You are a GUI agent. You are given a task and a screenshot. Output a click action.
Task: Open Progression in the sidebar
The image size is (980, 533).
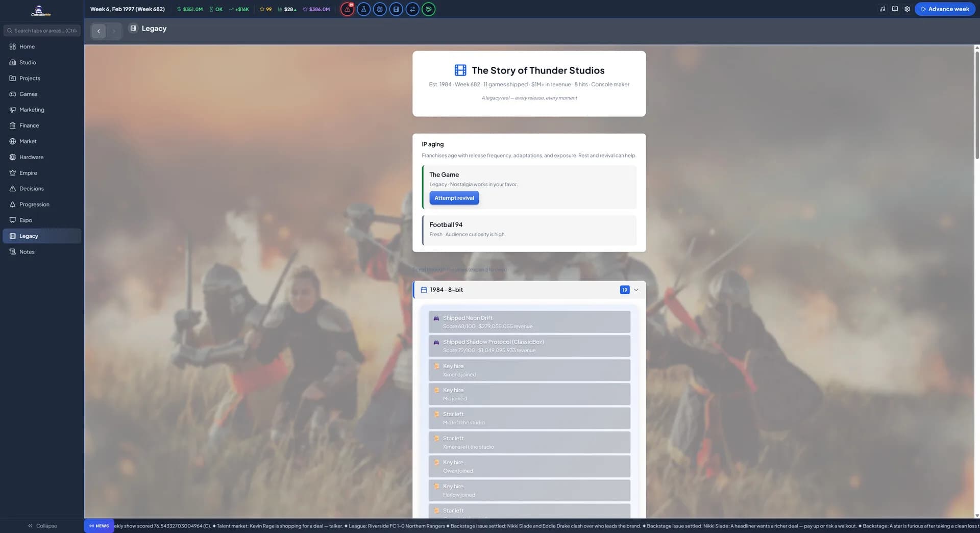(x=42, y=205)
